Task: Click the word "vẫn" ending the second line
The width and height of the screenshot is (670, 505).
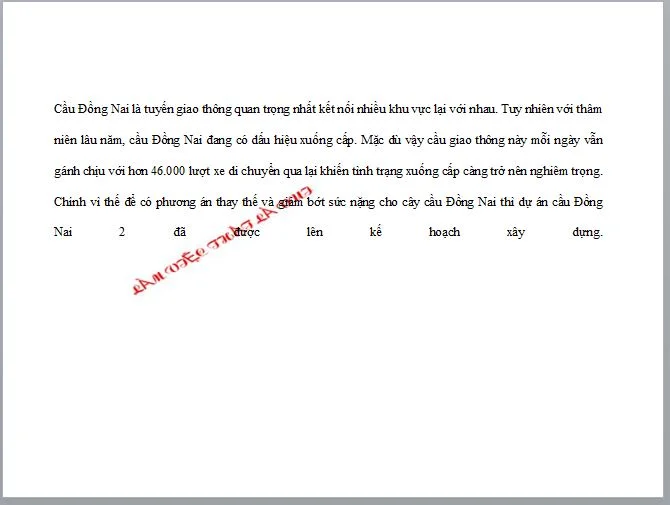Action: (x=593, y=140)
